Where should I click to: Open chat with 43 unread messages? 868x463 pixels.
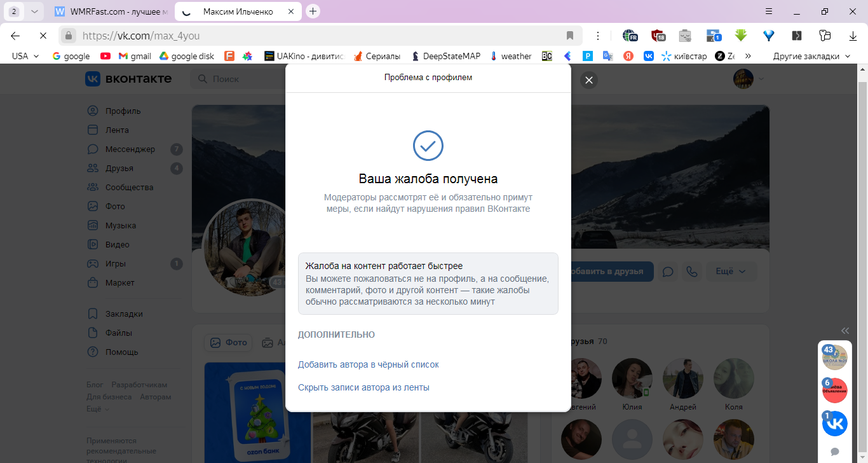click(835, 357)
